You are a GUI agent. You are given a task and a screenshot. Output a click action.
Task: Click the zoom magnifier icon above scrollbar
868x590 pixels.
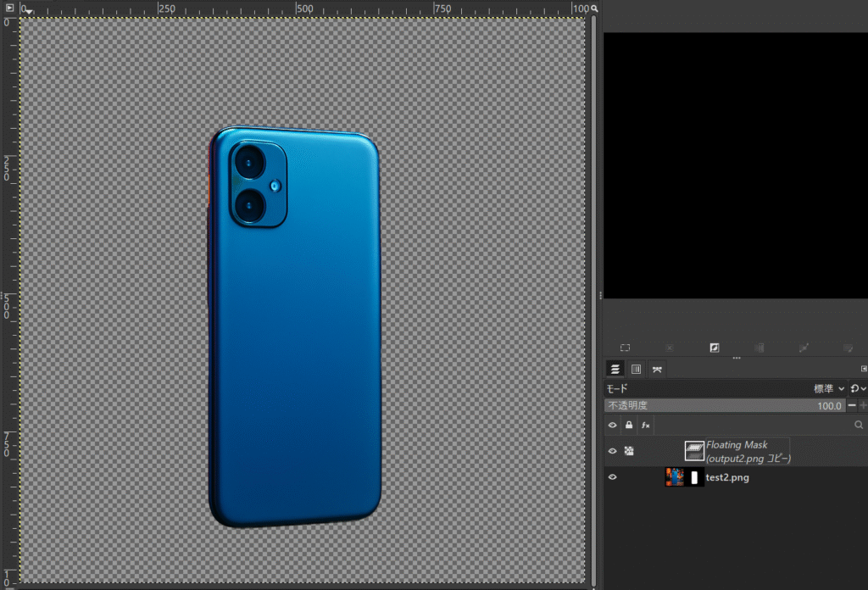(595, 8)
